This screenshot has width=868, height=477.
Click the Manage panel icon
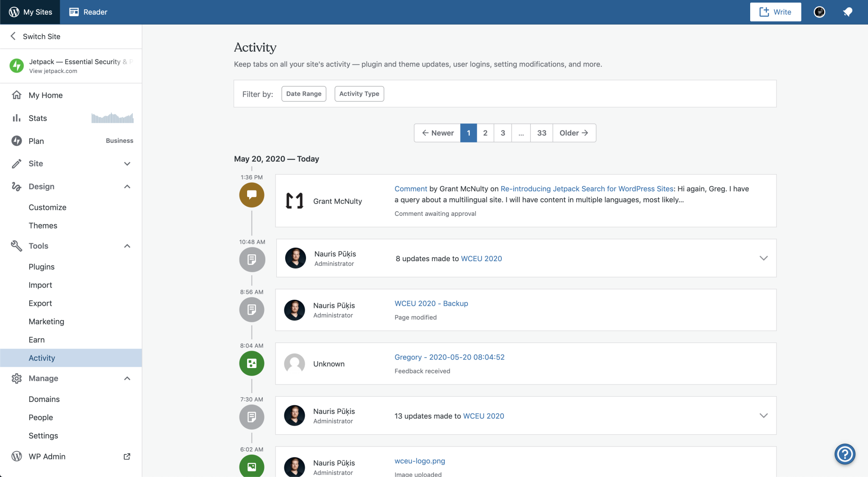(x=17, y=378)
